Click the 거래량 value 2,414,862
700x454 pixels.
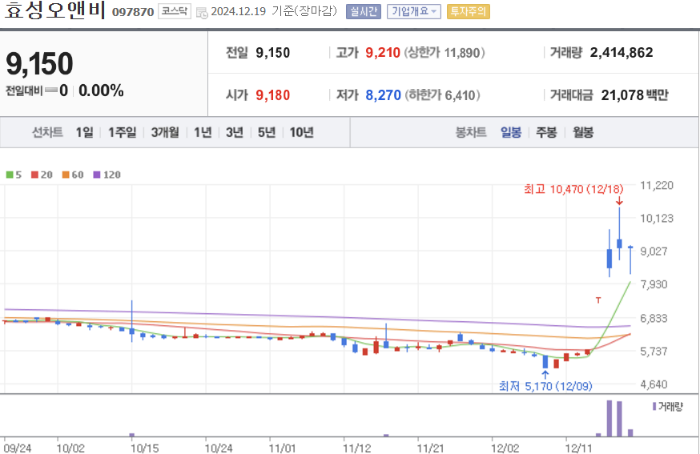621,53
